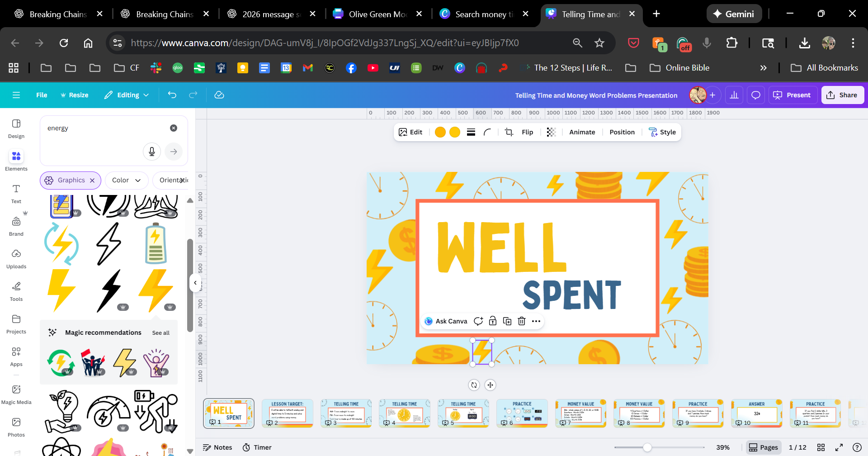Collapse the side panel with arrow
868x456 pixels.
coord(195,283)
